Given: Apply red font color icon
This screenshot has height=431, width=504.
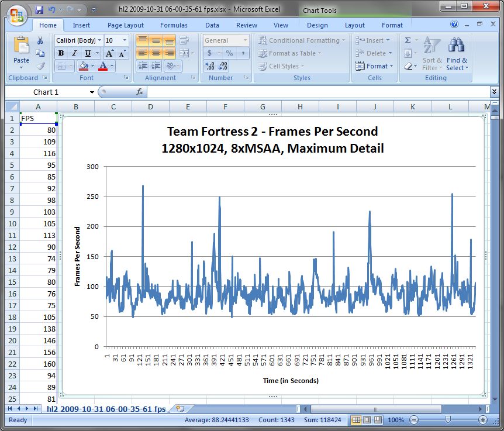Looking at the screenshot, I should click(x=103, y=66).
